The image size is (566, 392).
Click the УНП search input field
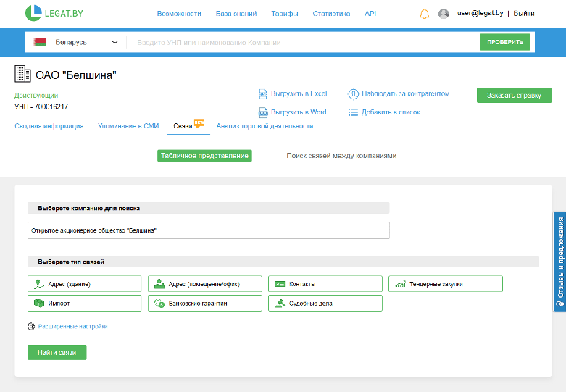[301, 42]
